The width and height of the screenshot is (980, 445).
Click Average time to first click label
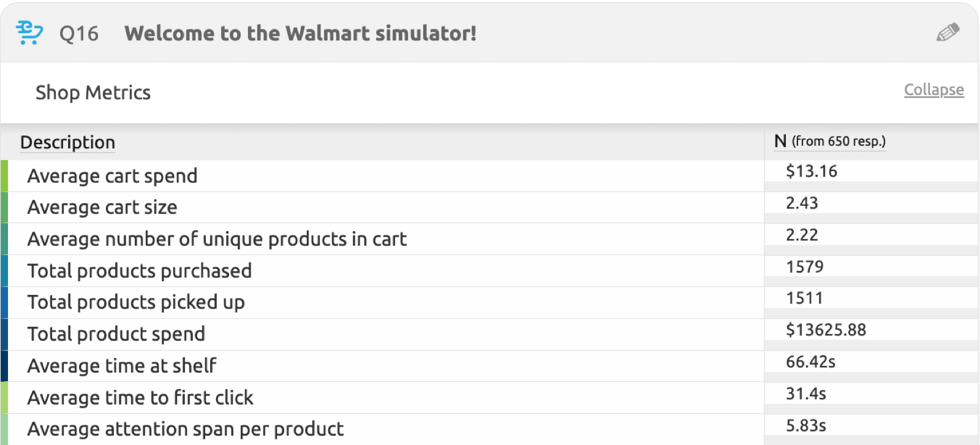click(x=140, y=398)
